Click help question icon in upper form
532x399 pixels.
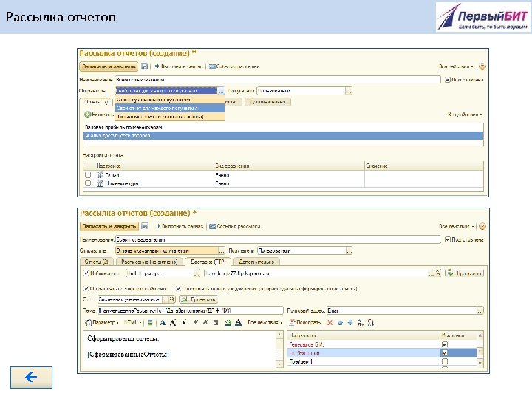coord(482,65)
